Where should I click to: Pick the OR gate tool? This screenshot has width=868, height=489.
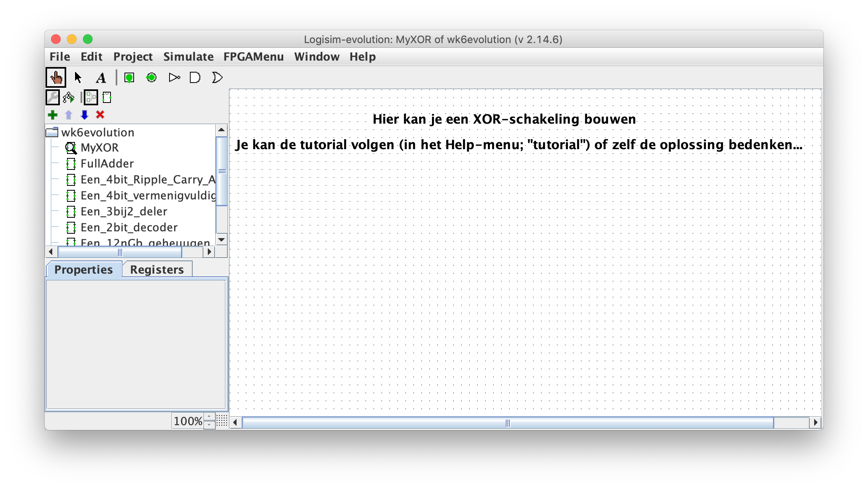[217, 77]
